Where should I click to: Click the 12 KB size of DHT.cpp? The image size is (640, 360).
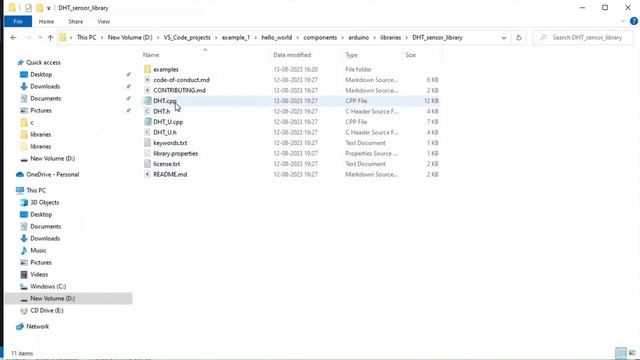pos(431,101)
